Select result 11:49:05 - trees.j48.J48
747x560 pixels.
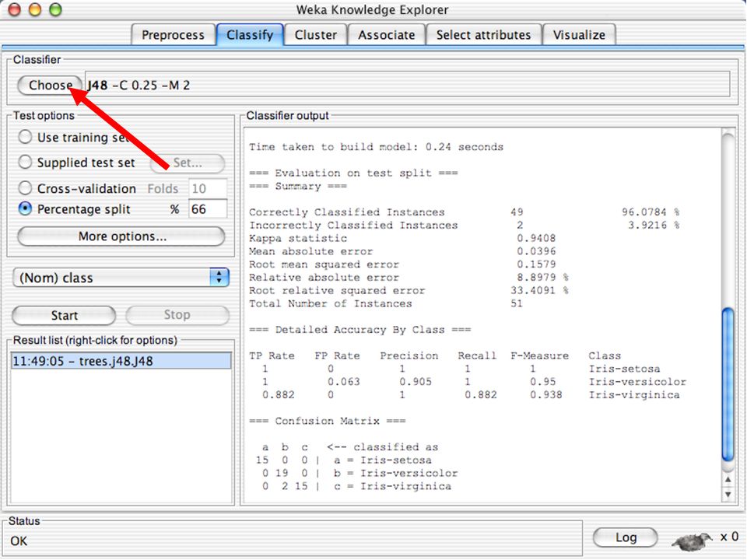pos(121,361)
